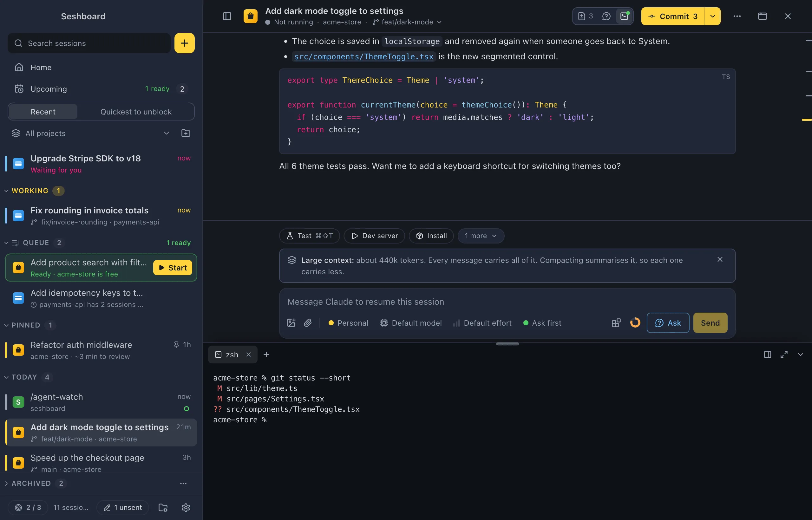The width and height of the screenshot is (812, 520).
Task: Expand terminal to full size icon
Action: coord(784,354)
